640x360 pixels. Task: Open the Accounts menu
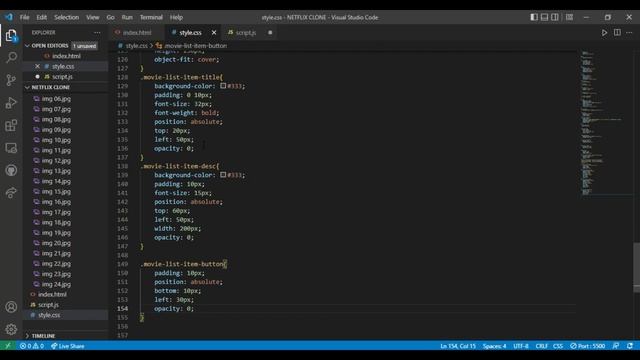(x=11, y=307)
